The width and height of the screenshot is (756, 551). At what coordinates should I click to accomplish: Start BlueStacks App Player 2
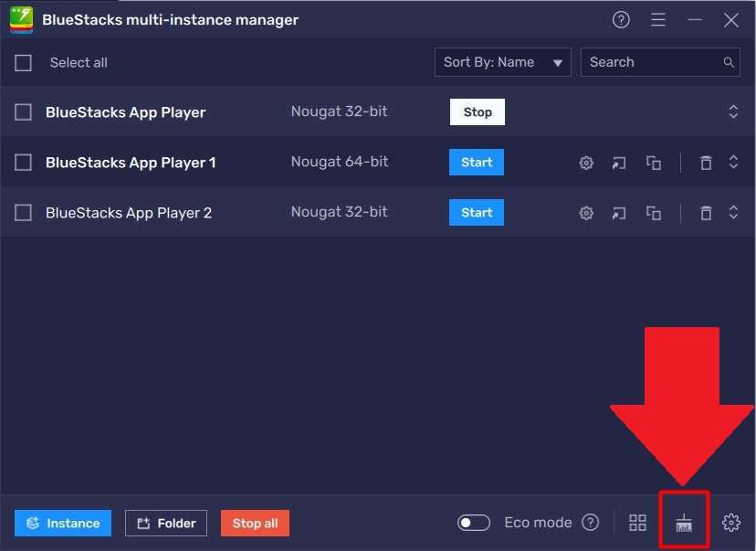click(x=477, y=212)
